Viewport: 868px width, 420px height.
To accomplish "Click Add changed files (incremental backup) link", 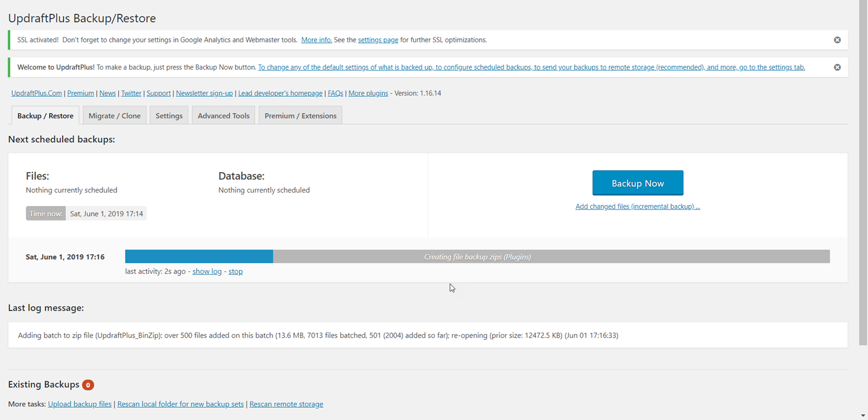I will [637, 207].
